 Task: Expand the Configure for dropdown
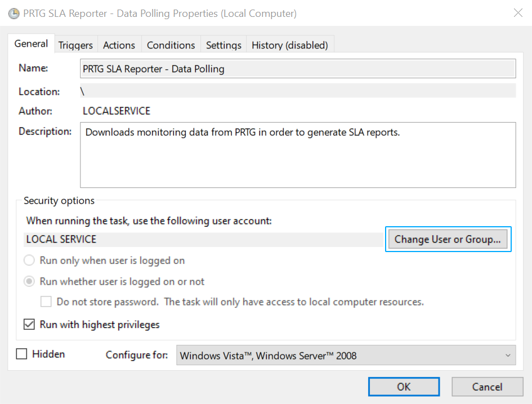(346, 355)
